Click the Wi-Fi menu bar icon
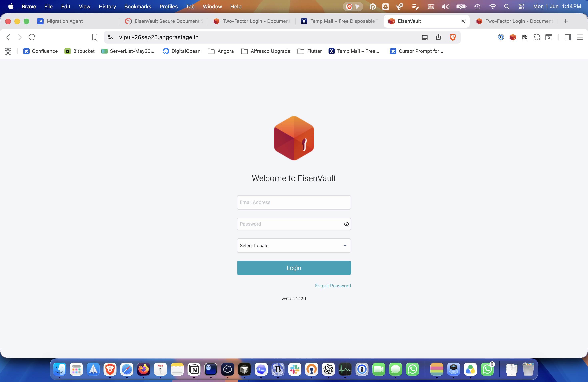 pos(493,6)
